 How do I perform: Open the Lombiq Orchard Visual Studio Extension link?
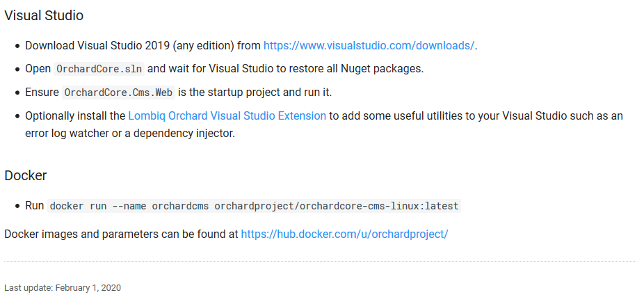coord(227,116)
